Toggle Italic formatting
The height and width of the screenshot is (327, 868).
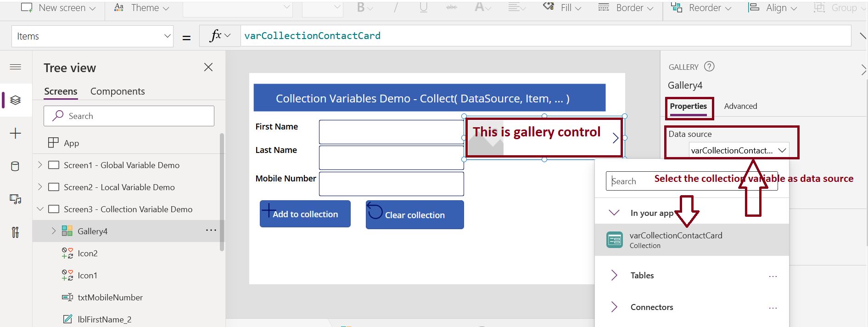click(396, 8)
